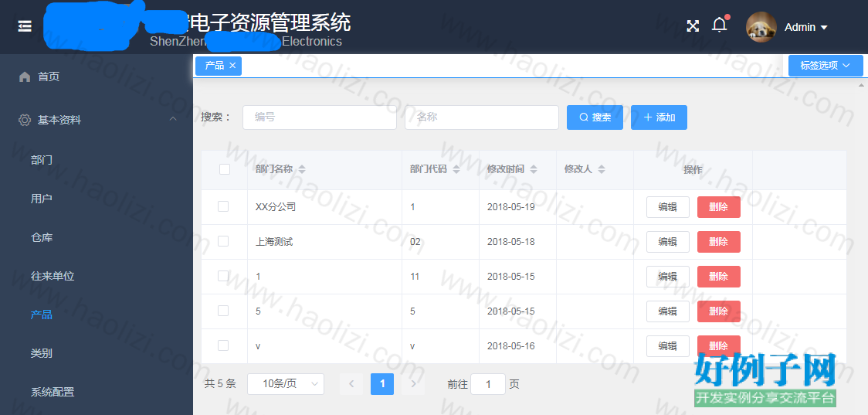This screenshot has height=415, width=868.
Task: Go to next page arrow
Action: point(413,383)
